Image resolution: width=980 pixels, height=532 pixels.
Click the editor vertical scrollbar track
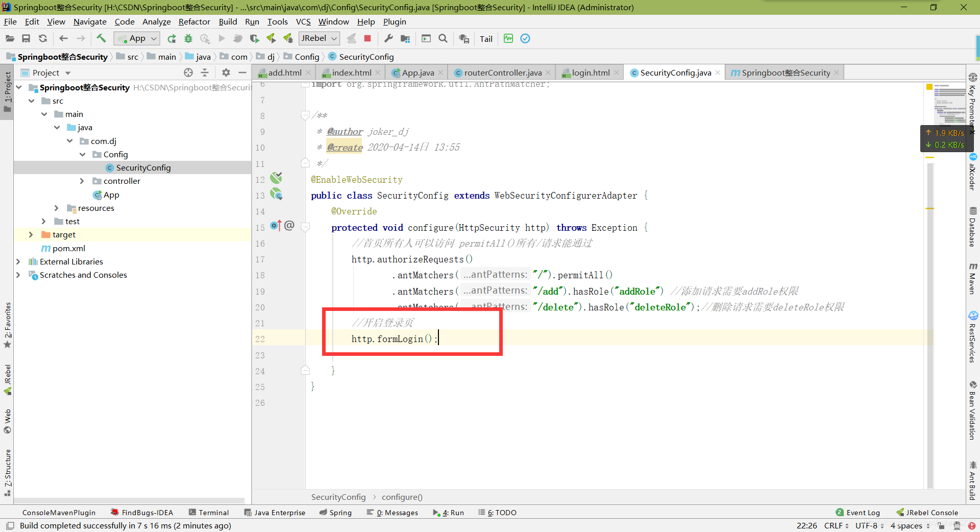tap(930, 327)
